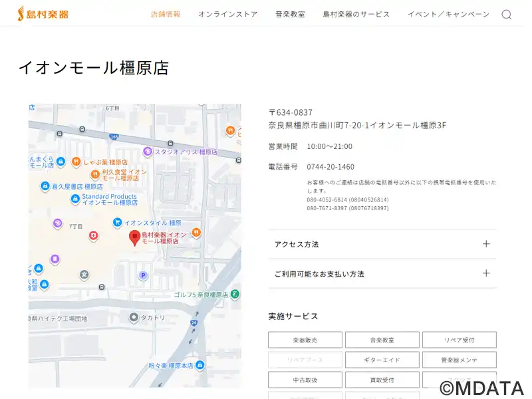The height and width of the screenshot is (399, 532).
Task: Click the red 島村楽器 map pin
Action: [x=135, y=237]
